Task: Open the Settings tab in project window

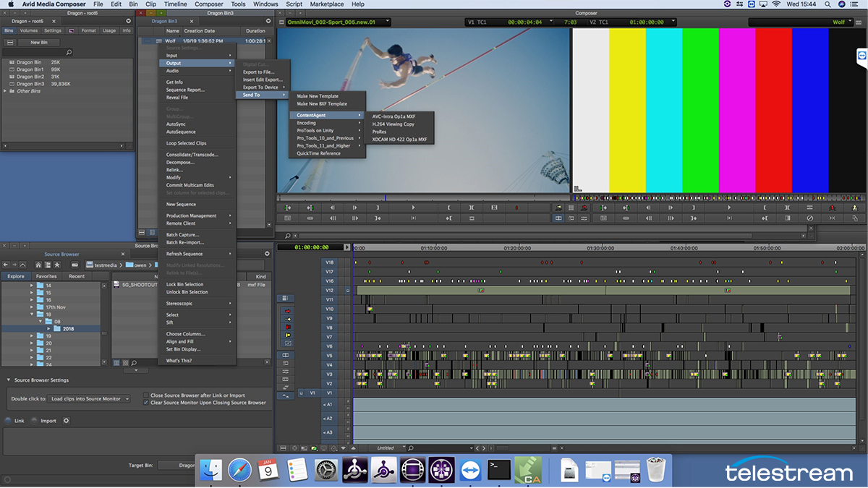Action: coord(52,30)
